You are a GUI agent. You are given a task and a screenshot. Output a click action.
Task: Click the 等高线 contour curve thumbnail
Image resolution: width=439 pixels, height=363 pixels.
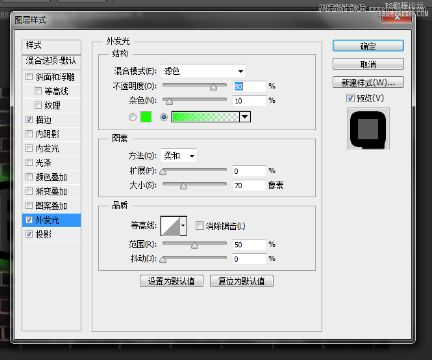[170, 226]
